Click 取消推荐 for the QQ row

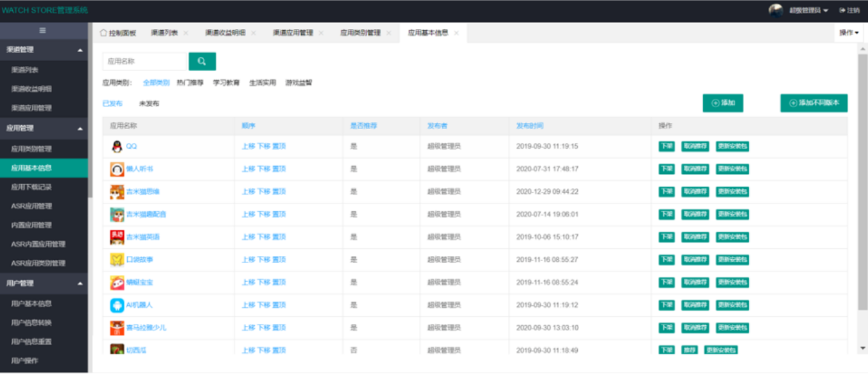click(695, 147)
